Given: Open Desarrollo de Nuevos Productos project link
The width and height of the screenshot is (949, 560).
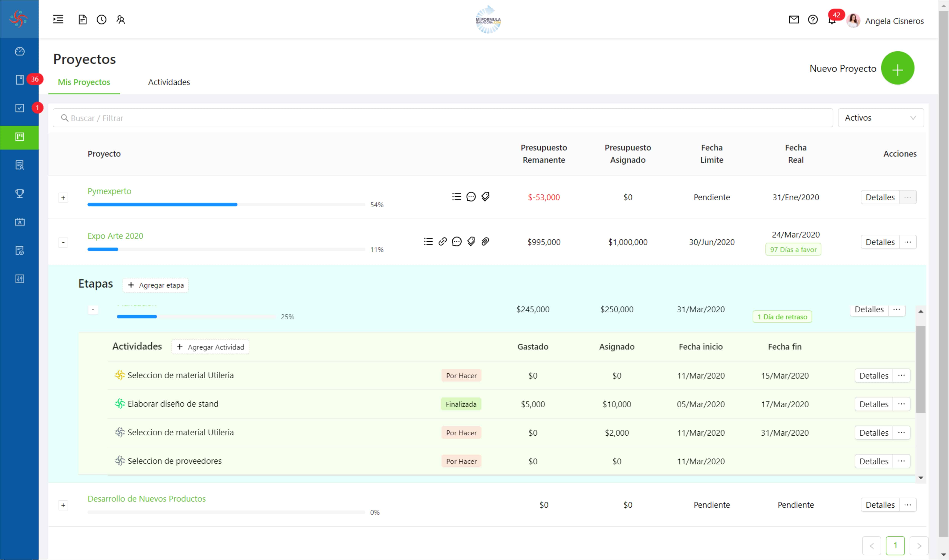Looking at the screenshot, I should [x=146, y=499].
